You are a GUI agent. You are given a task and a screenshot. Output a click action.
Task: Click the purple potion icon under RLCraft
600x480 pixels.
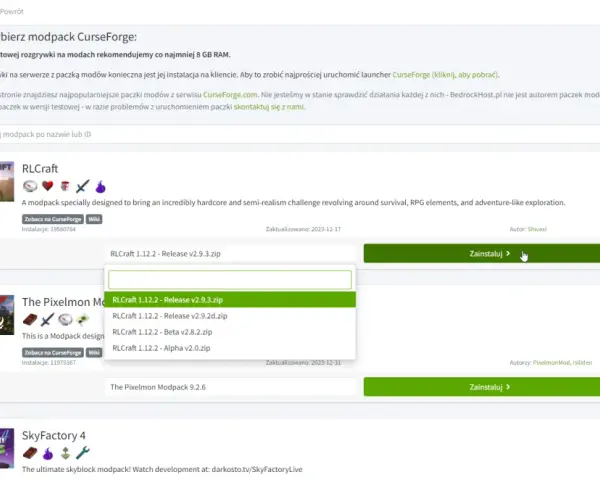click(x=100, y=186)
